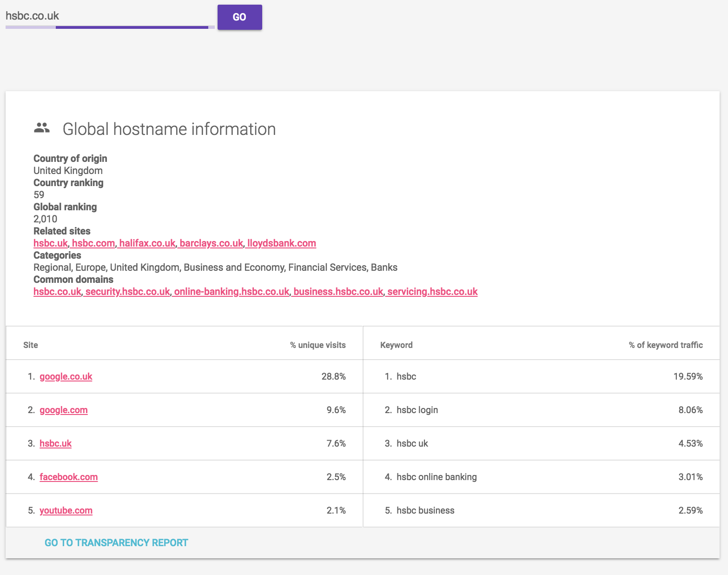Click the Global hostname information heading

click(169, 129)
